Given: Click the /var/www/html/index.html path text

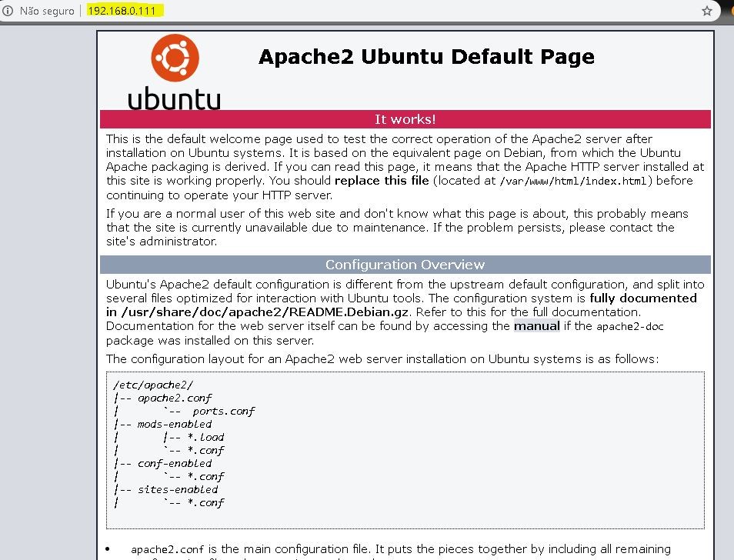Looking at the screenshot, I should (574, 182).
